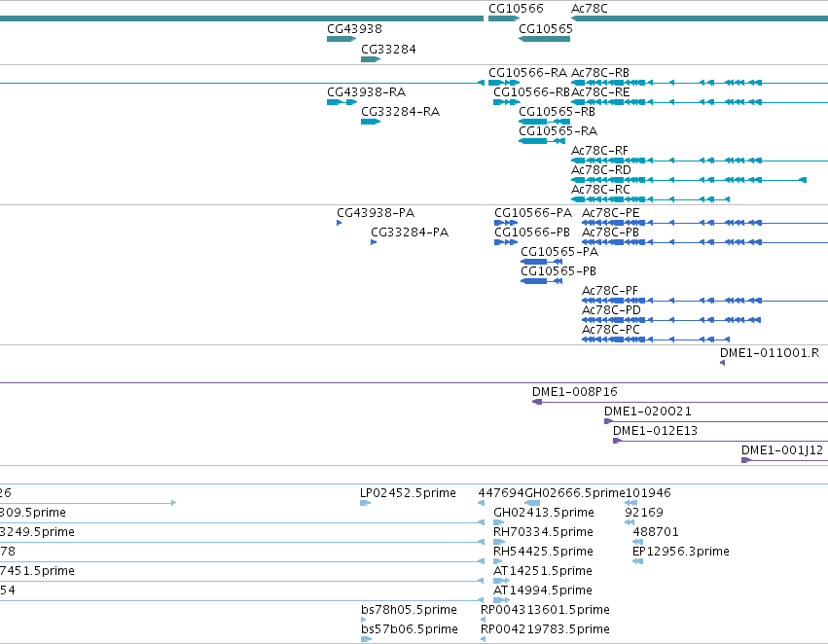Viewport: 828px width, 644px height.
Task: Select the 447694 EST label
Action: tap(501, 493)
